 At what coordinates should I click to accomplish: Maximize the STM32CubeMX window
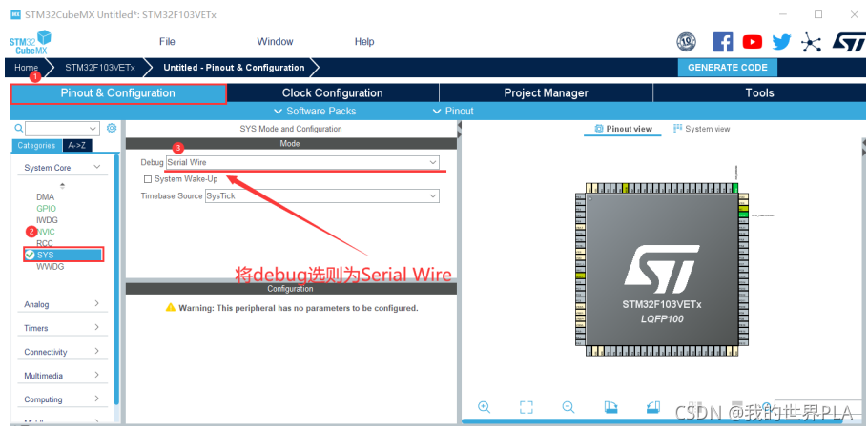[x=818, y=14]
